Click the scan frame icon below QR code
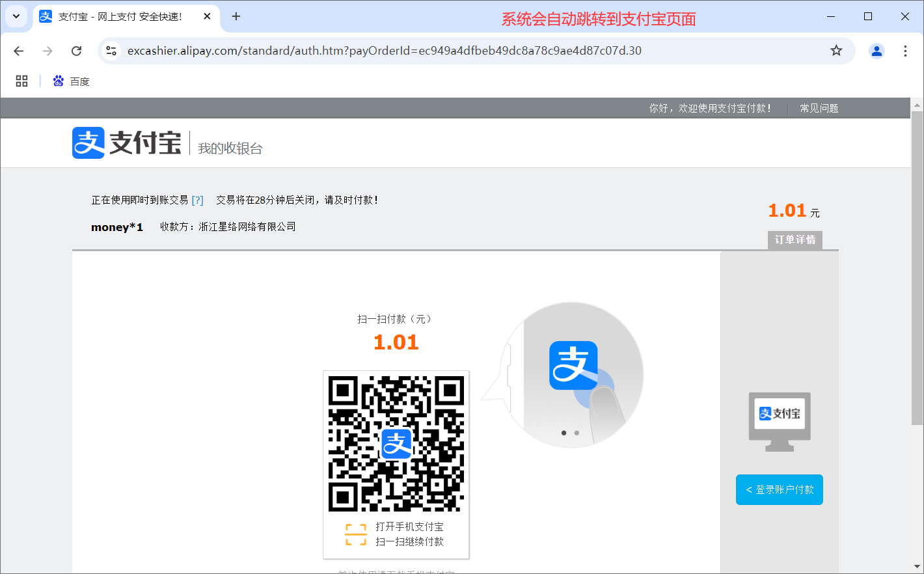The image size is (924, 574). (x=355, y=534)
